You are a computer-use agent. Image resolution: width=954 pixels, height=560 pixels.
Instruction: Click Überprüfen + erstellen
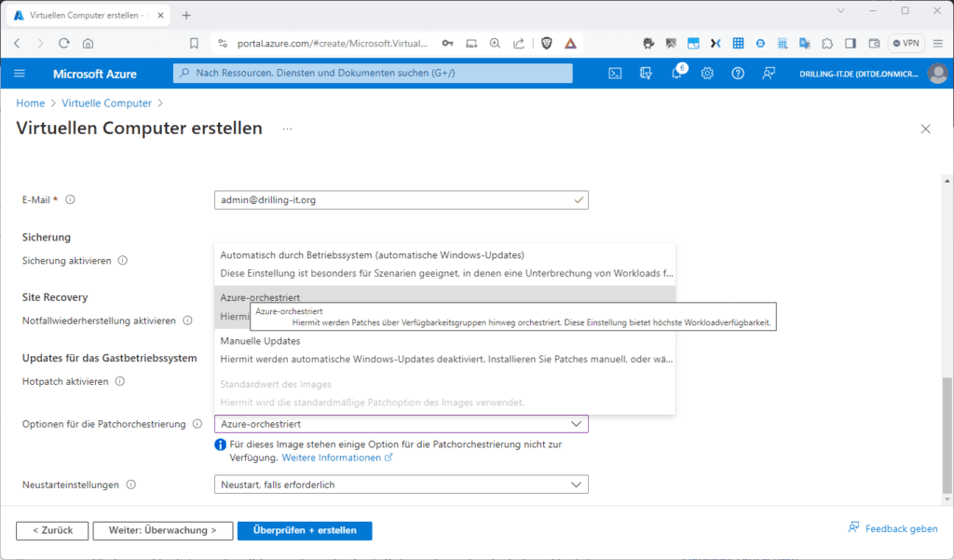coord(305,531)
